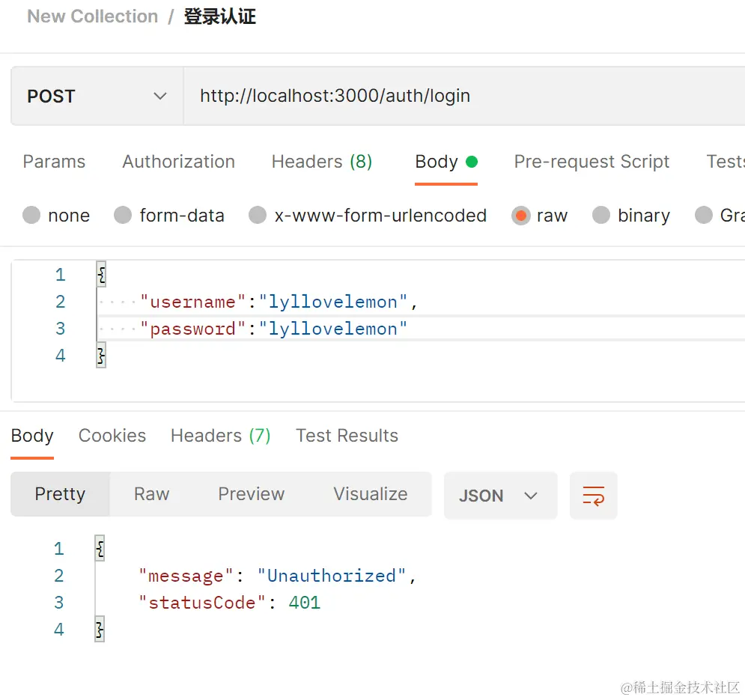745x700 pixels.
Task: Open the Authorization tab
Action: [178, 162]
